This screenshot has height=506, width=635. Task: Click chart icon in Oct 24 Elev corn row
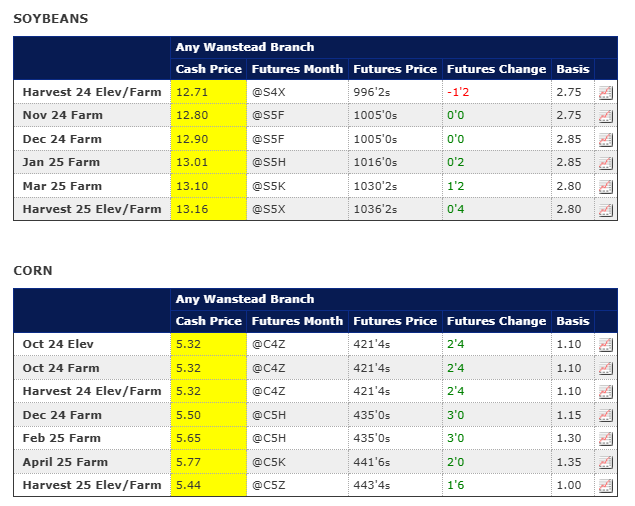[x=605, y=345]
